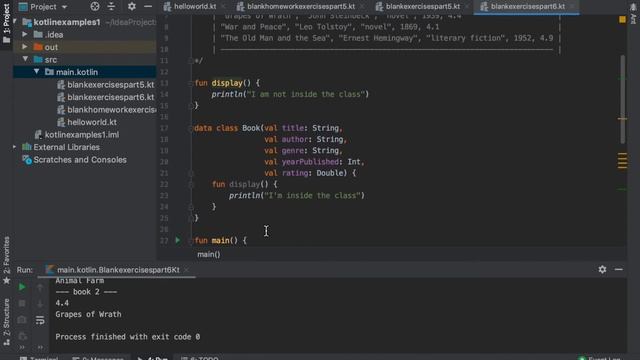Click the run gutter icon next to main()
The width and height of the screenshot is (640, 360).
point(178,240)
